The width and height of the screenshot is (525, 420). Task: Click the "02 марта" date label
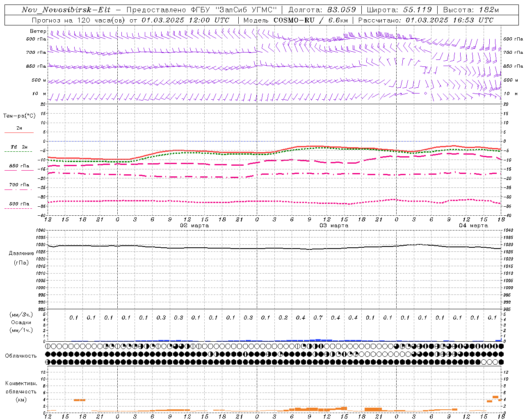(194, 226)
